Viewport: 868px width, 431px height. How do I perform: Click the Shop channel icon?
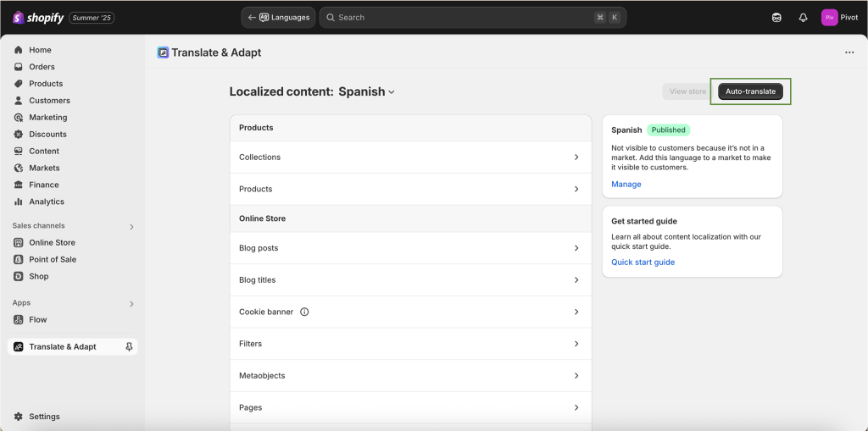click(x=19, y=276)
